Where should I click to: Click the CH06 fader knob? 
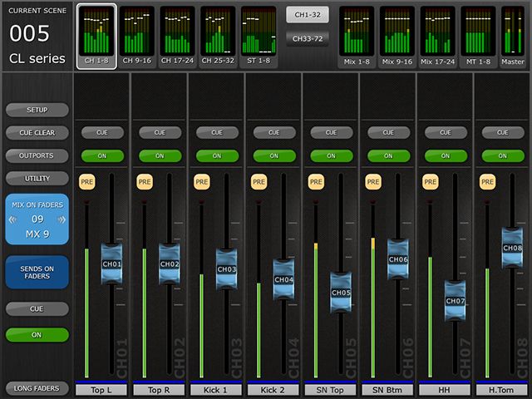tap(397, 259)
